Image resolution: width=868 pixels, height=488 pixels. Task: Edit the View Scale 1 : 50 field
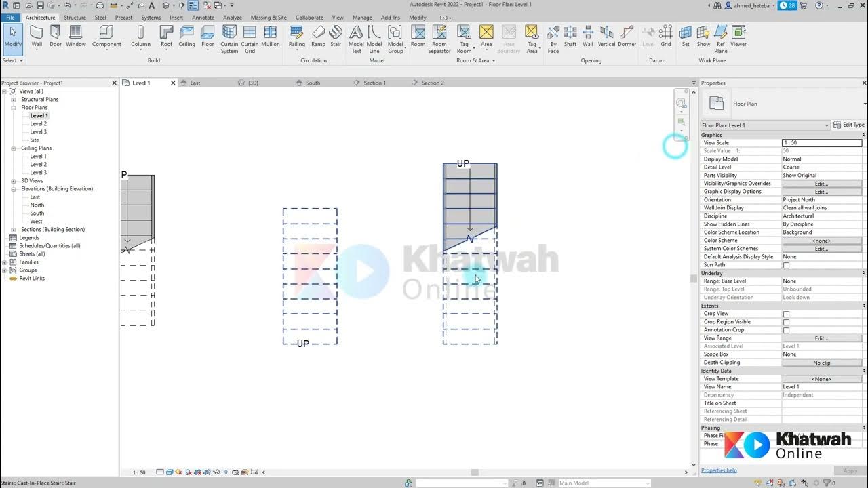[x=822, y=143]
